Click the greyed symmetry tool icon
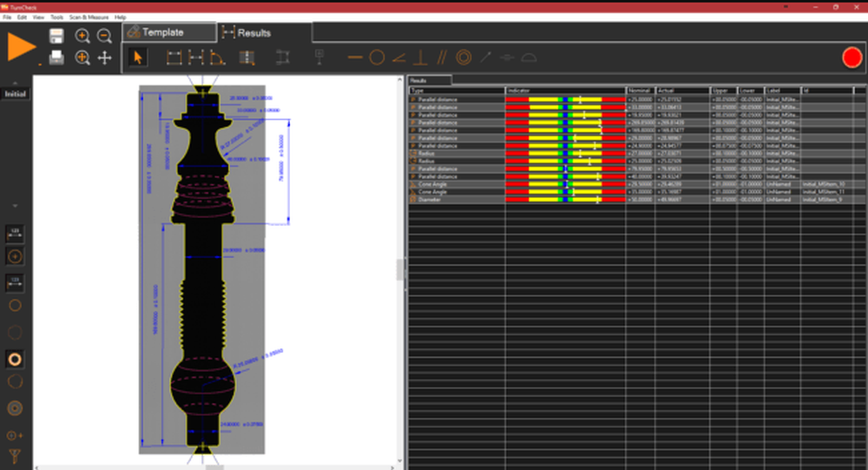This screenshot has height=470, width=868. 507,57
